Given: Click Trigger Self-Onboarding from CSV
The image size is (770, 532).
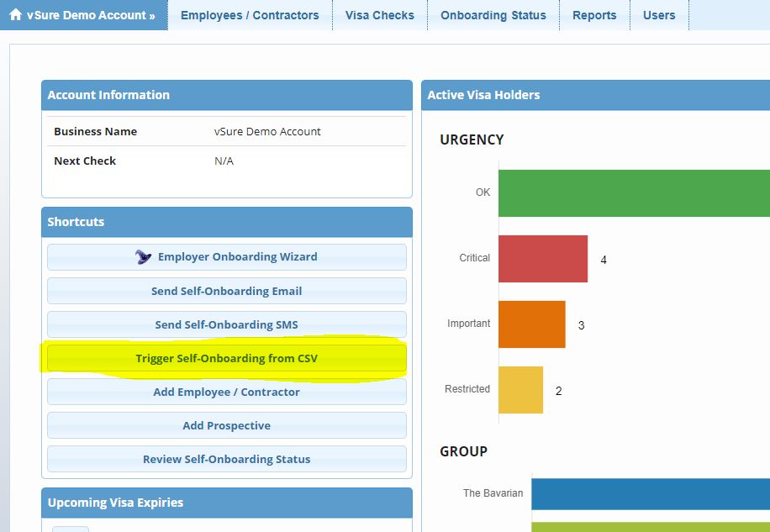Looking at the screenshot, I should [x=226, y=358].
